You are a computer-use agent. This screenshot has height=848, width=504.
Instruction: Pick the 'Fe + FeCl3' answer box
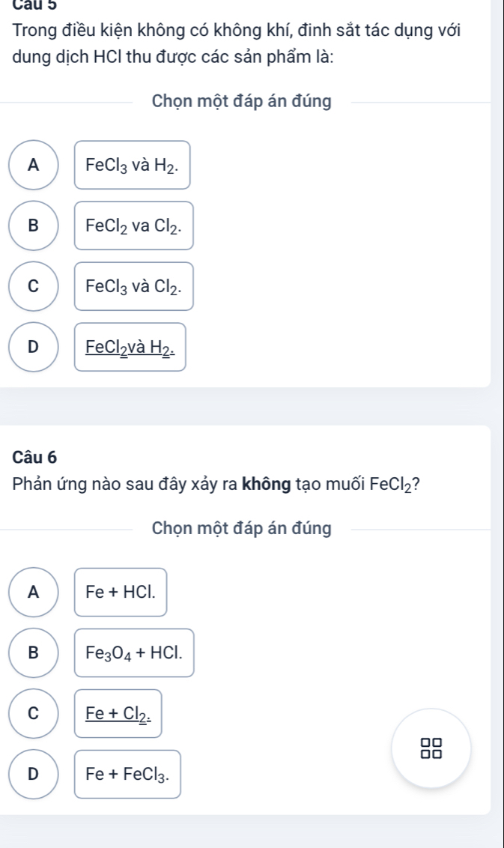coord(127,774)
